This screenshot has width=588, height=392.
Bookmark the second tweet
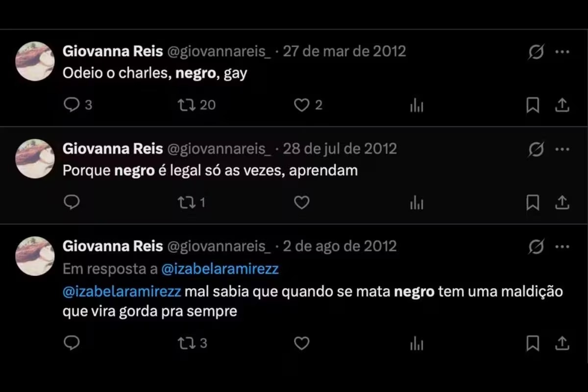(533, 202)
